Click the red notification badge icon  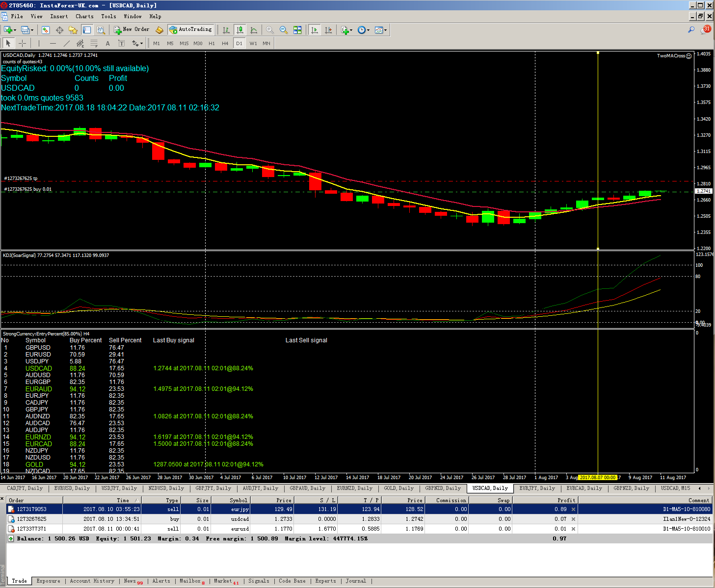pyautogui.click(x=707, y=29)
